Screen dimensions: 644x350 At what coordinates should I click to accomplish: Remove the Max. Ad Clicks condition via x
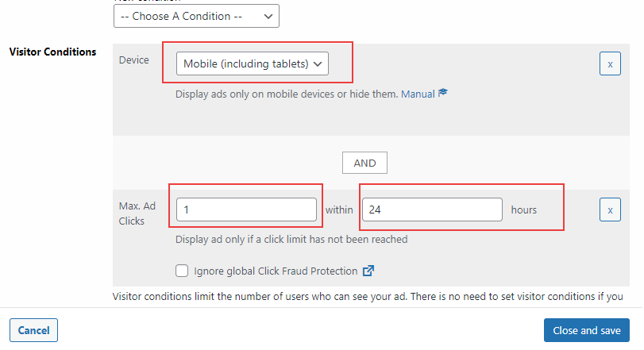click(x=610, y=210)
